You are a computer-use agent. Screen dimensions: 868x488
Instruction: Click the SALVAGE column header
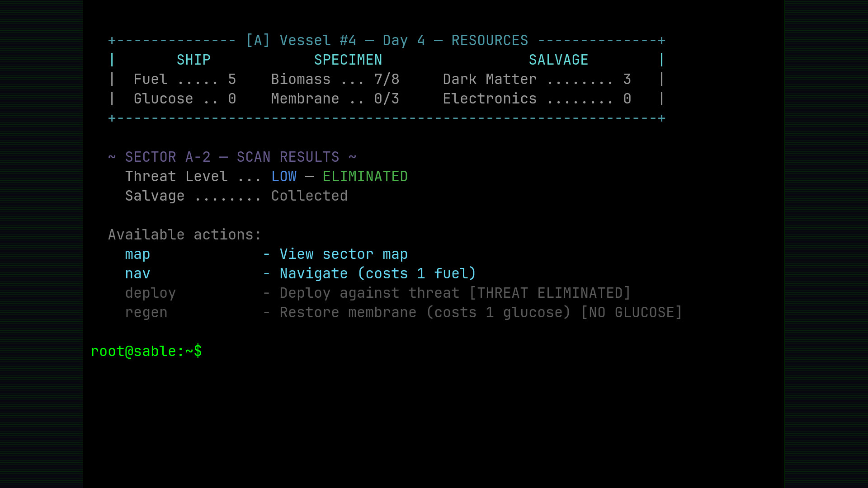(559, 59)
